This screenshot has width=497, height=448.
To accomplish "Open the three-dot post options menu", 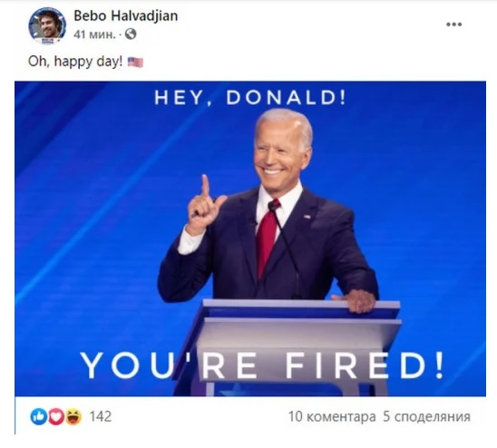I will pos(453,24).
